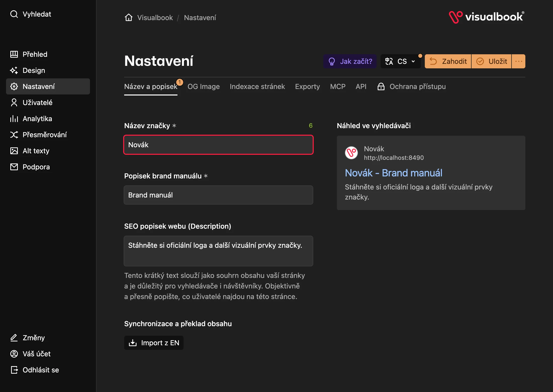Open the Visualbook breadcrumb link
The height and width of the screenshot is (392, 553).
tap(155, 18)
